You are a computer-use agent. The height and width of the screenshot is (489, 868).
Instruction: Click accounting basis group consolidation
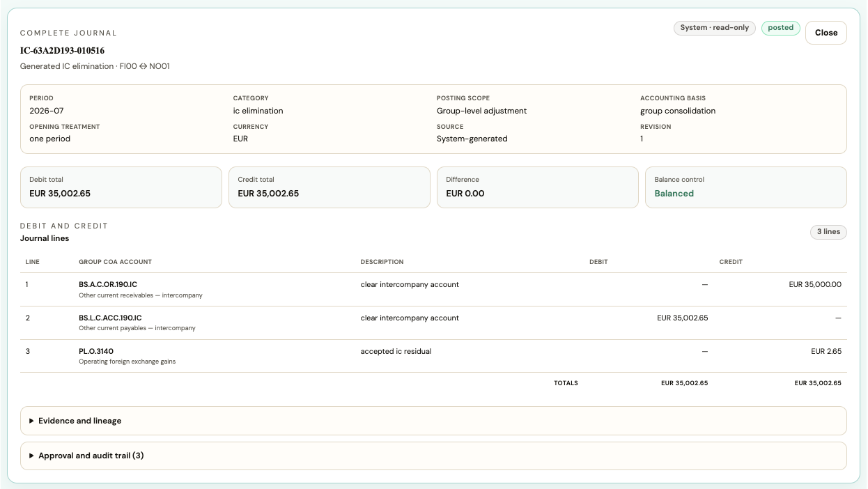tap(678, 111)
